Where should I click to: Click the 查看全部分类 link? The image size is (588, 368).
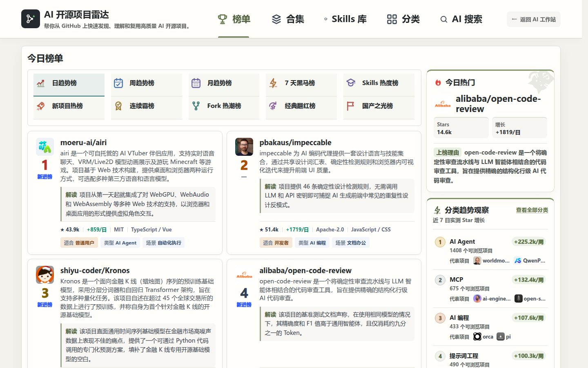click(x=532, y=210)
